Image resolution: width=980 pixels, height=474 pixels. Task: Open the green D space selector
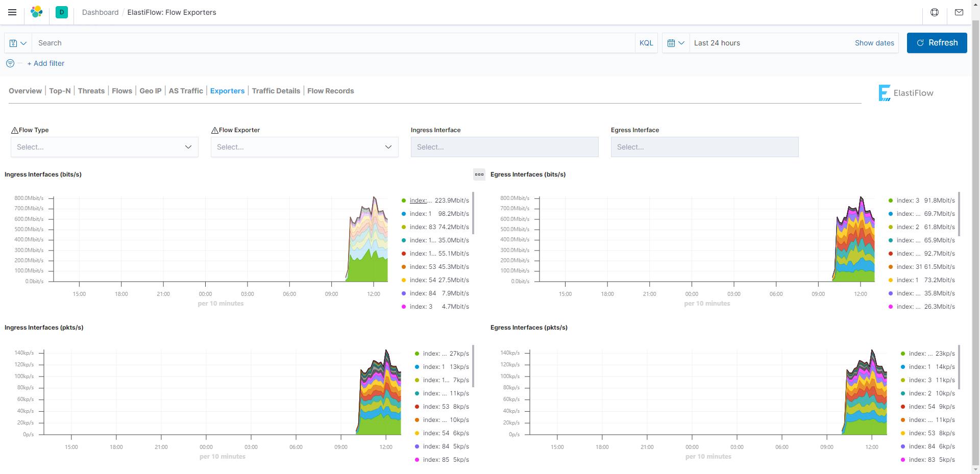click(62, 12)
